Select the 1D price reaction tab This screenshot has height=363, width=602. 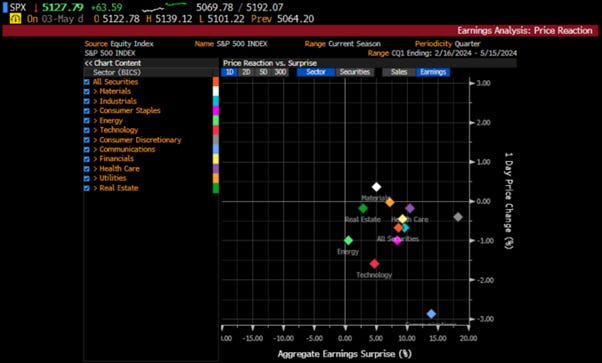230,72
